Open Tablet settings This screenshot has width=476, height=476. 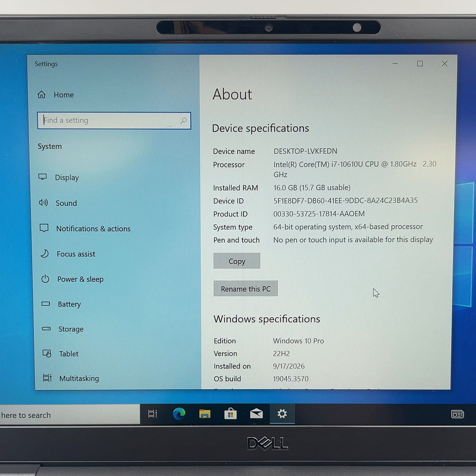pos(60,353)
